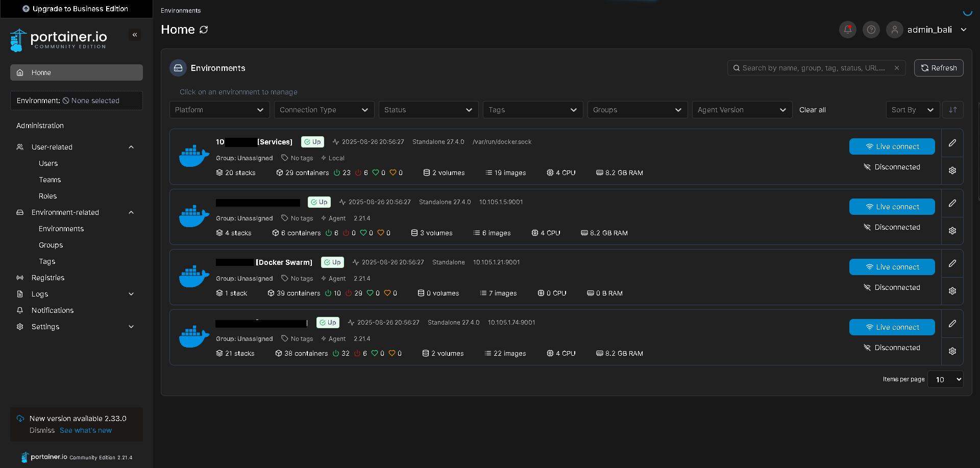Expand the Logs menu
The width and height of the screenshot is (980, 468).
tap(131, 294)
